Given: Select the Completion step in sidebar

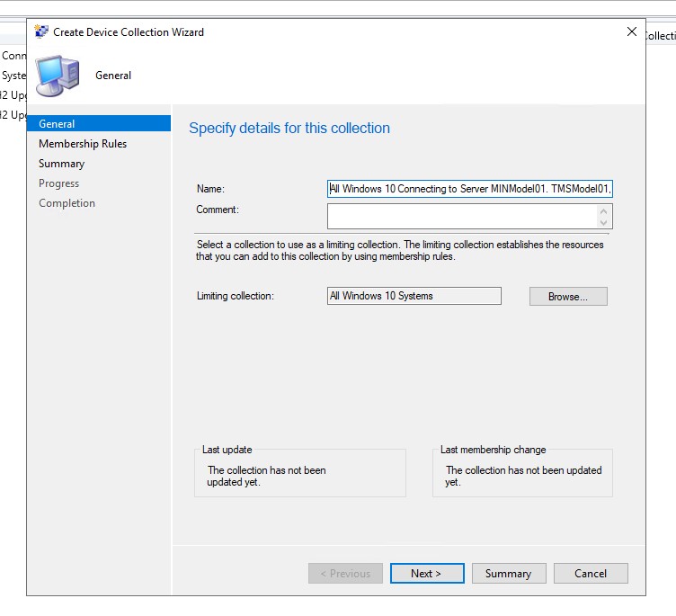Looking at the screenshot, I should [67, 203].
